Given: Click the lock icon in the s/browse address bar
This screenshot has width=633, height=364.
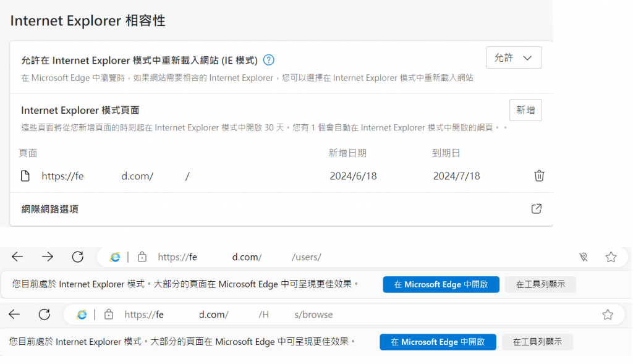Looking at the screenshot, I should coord(109,315).
